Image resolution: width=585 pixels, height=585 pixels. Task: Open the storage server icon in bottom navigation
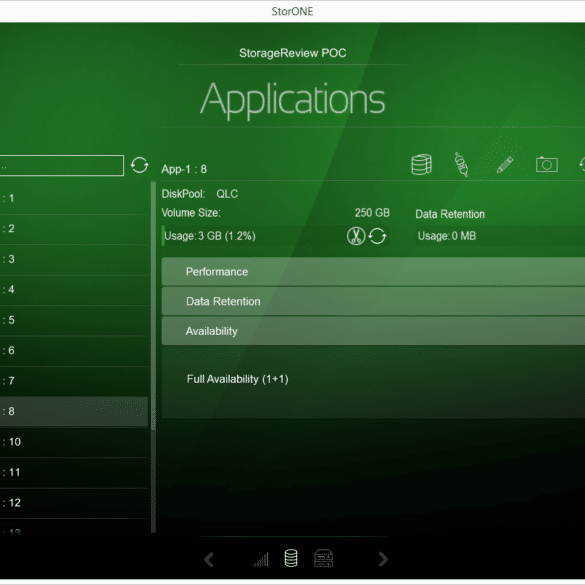click(323, 559)
